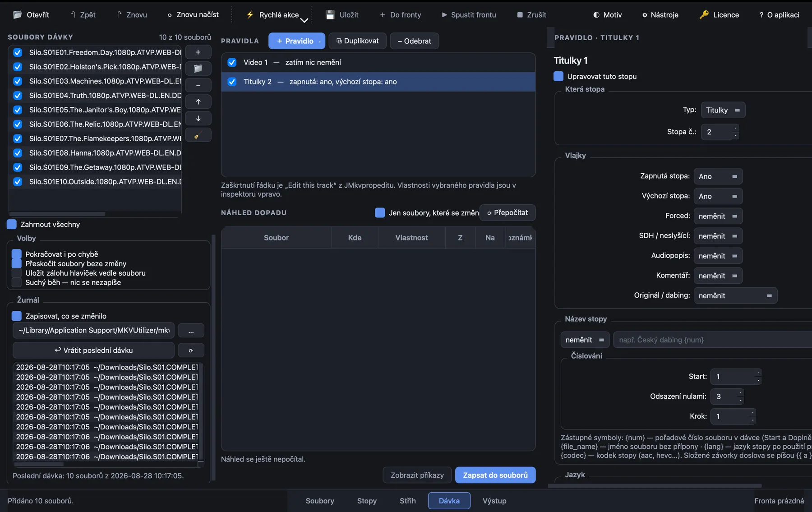
Task: Click + Pravidlo button
Action: click(x=296, y=41)
